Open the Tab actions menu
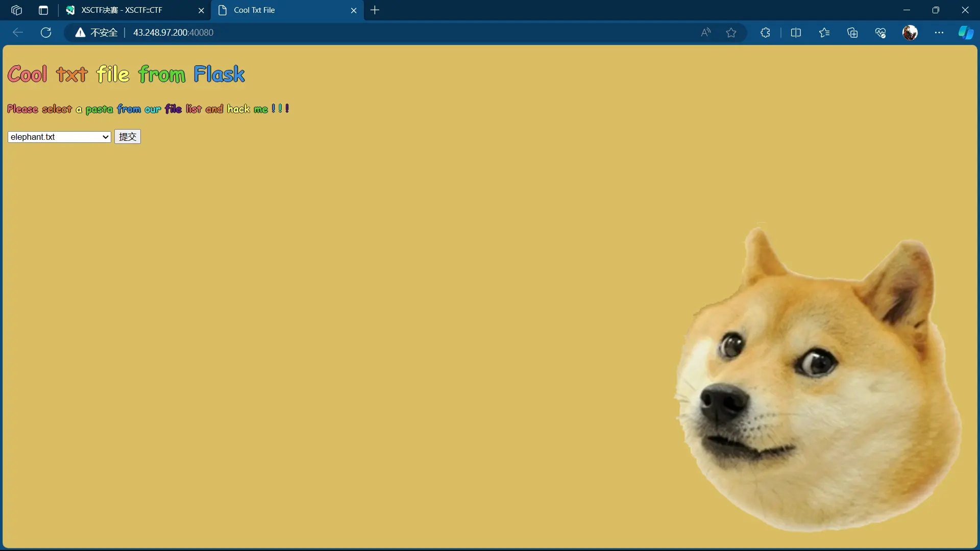Image resolution: width=980 pixels, height=551 pixels. click(x=43, y=10)
